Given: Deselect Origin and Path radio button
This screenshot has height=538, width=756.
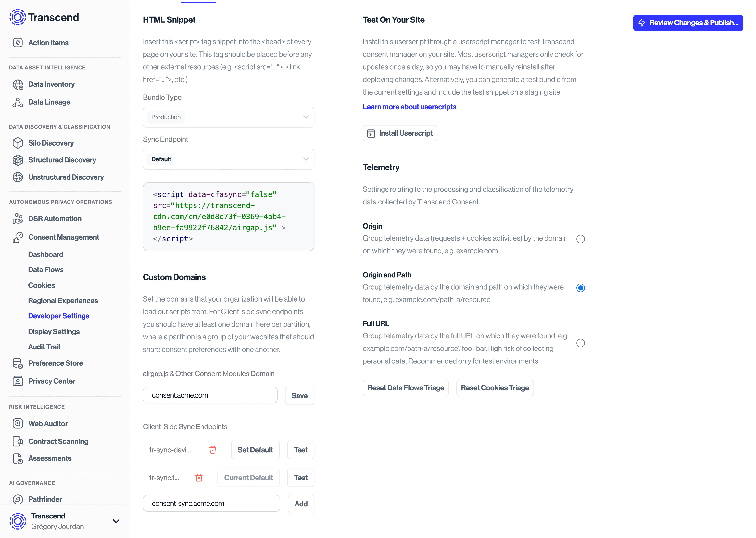Looking at the screenshot, I should click(581, 288).
